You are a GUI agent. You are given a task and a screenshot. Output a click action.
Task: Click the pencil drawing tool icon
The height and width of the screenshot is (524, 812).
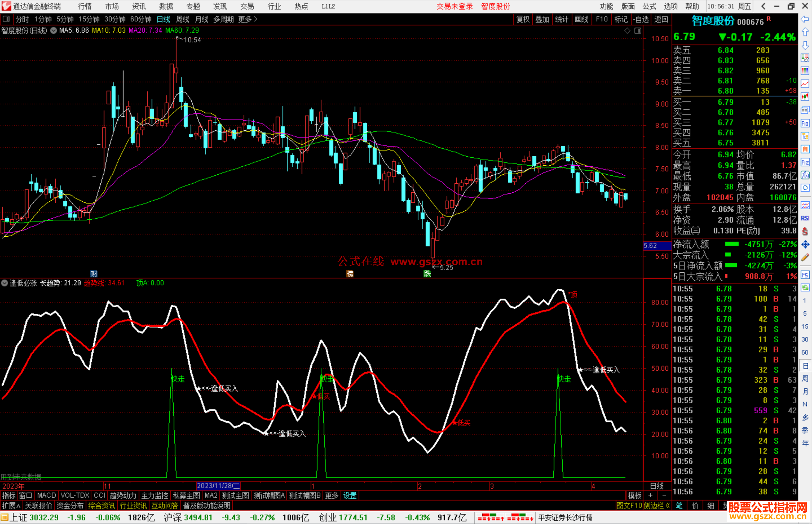(x=805, y=257)
